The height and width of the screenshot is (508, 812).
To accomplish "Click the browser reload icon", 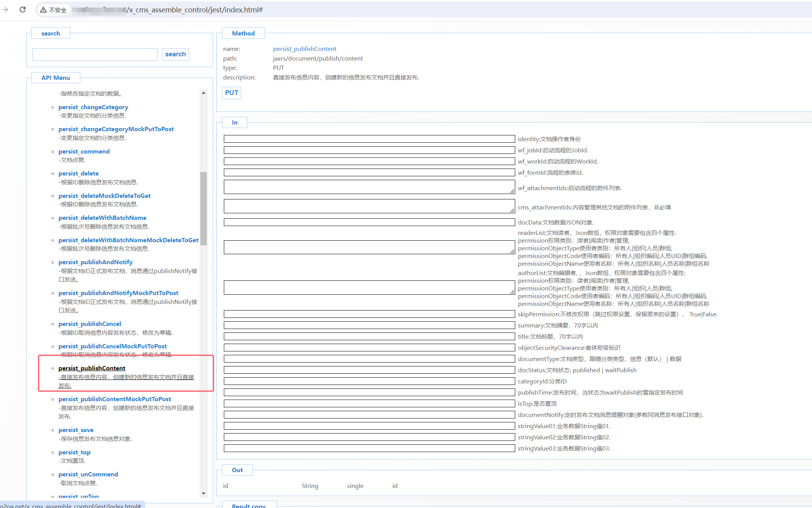I will (22, 10).
